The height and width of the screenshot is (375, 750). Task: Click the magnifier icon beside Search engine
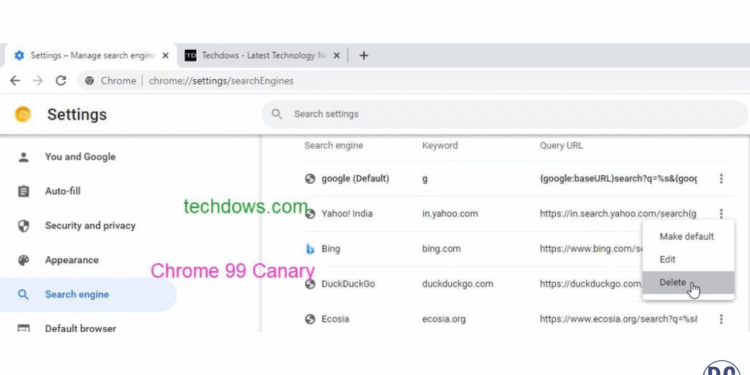(x=23, y=295)
